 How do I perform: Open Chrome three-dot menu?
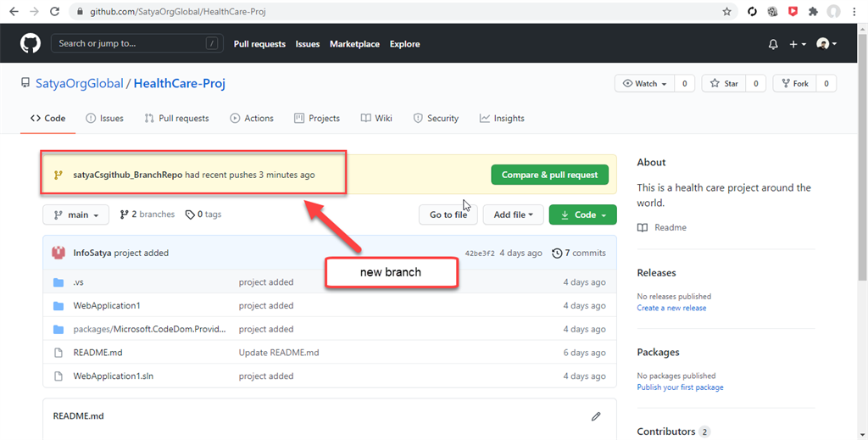pos(854,12)
